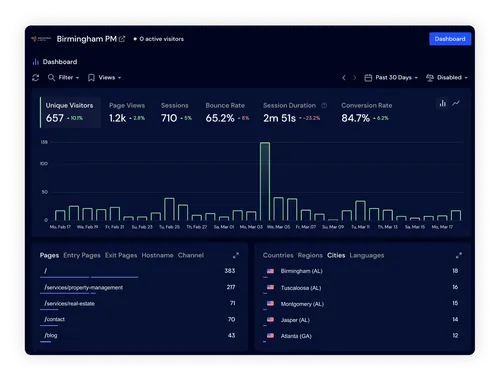Expand the Pages panel to full view

click(x=236, y=255)
